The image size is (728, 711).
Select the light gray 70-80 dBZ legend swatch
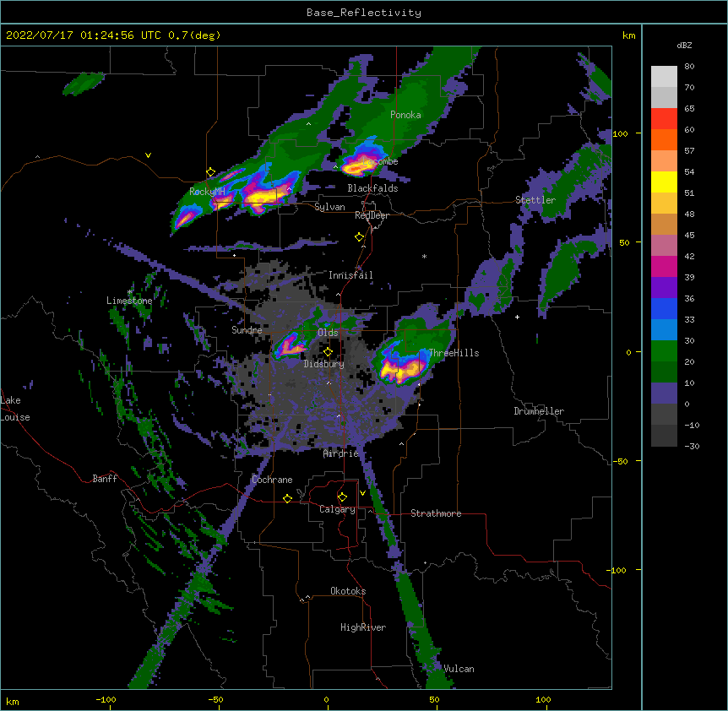(x=664, y=77)
